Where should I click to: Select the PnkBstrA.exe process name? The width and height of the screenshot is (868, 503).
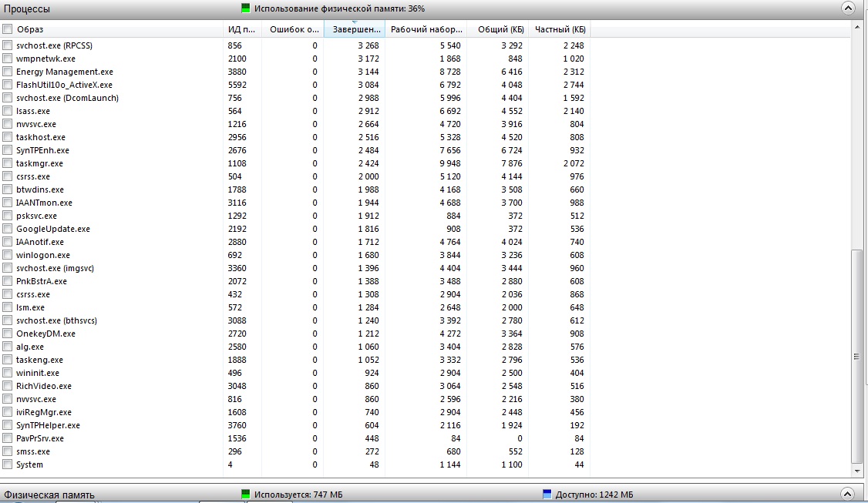(x=42, y=281)
